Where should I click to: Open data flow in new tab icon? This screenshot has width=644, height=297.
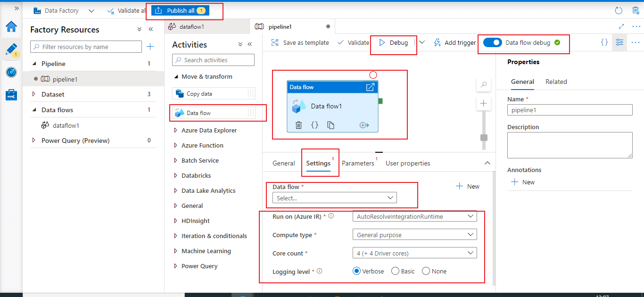point(370,87)
